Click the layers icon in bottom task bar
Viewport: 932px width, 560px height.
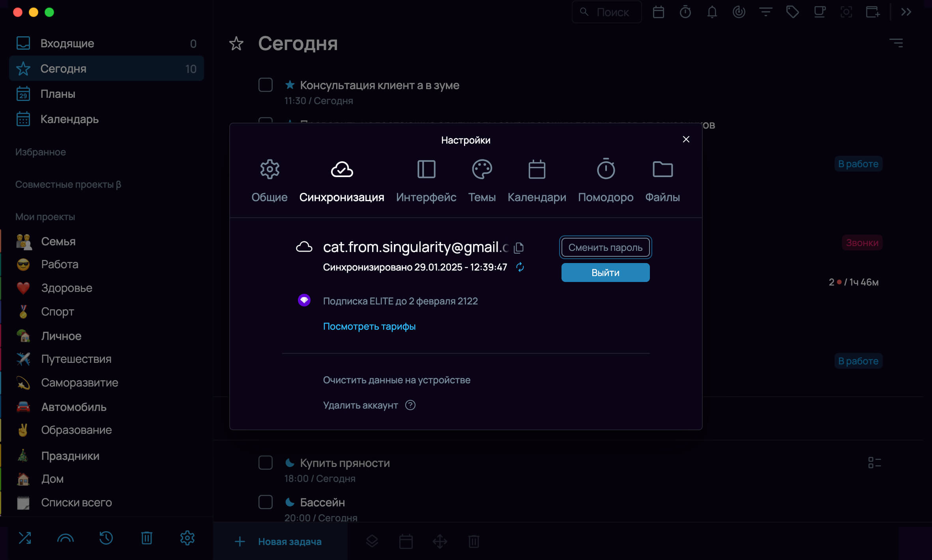coord(372,541)
